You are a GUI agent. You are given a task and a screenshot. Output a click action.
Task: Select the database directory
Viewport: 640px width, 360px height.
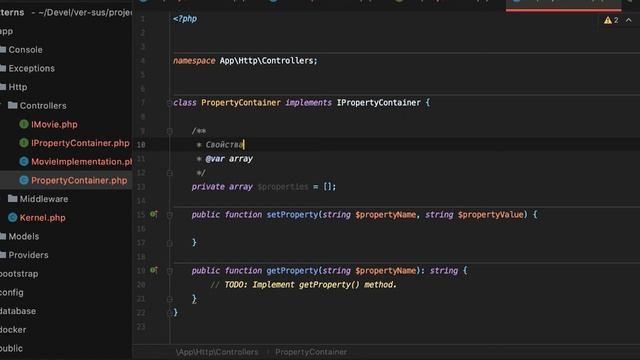(18, 311)
